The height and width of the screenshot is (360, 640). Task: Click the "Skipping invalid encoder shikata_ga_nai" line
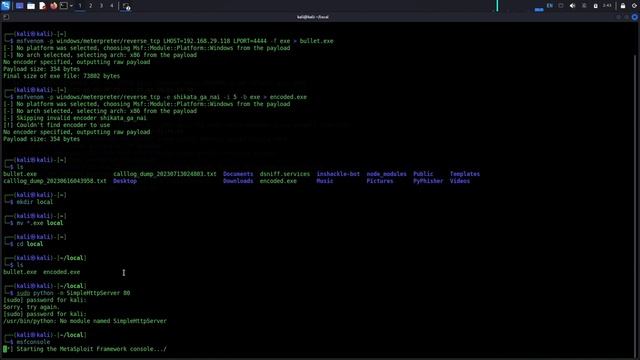[x=75, y=118]
